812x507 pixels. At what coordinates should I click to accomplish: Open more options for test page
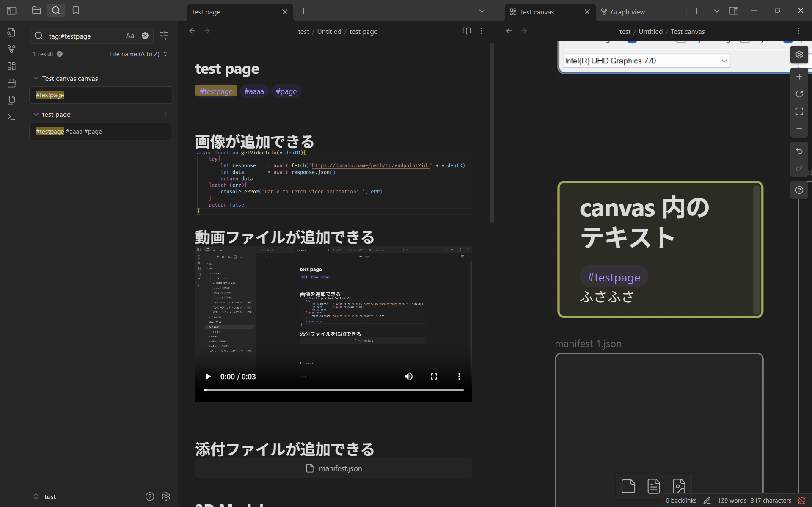482,31
